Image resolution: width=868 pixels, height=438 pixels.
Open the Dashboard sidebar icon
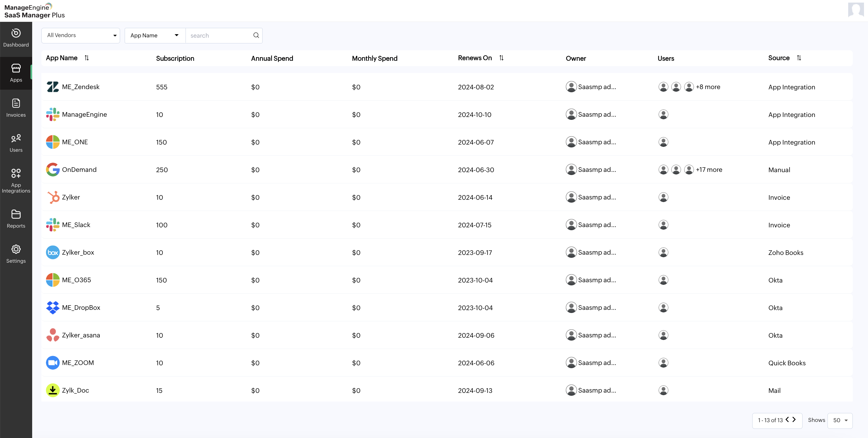tap(16, 37)
